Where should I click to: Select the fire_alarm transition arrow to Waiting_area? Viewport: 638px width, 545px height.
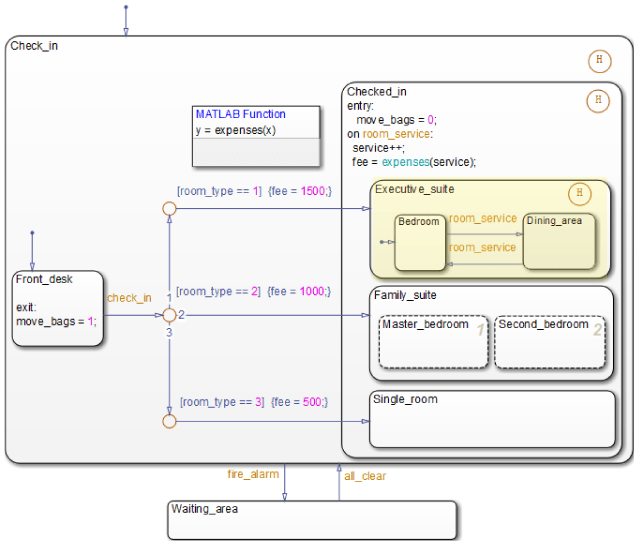pos(284,482)
